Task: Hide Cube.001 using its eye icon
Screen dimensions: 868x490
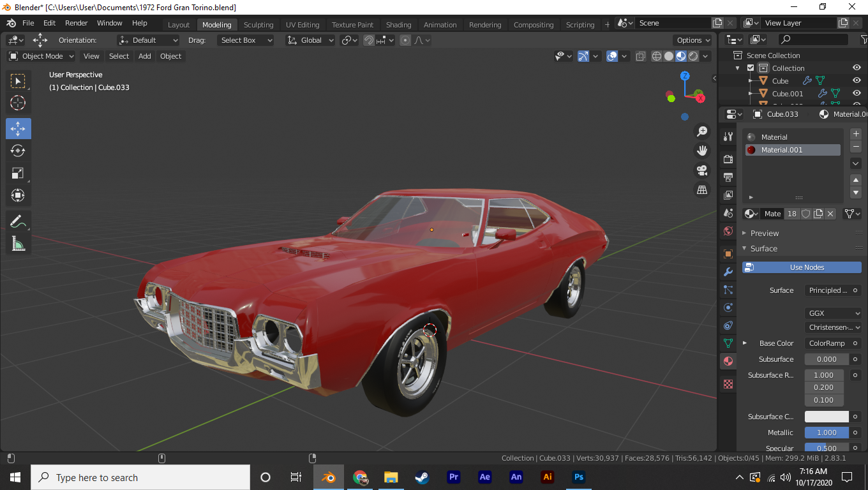Action: [857, 94]
